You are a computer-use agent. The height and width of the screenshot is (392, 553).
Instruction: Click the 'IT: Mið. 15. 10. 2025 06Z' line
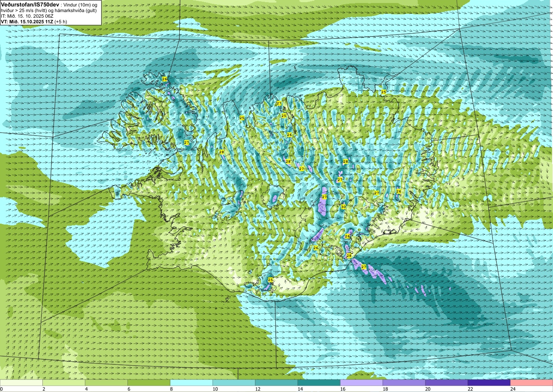coord(27,16)
